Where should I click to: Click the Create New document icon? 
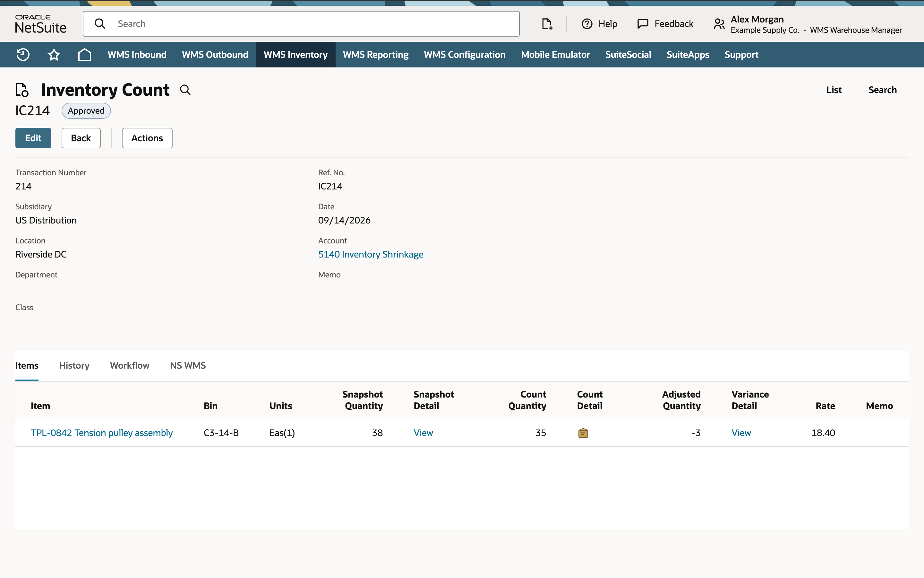pos(547,24)
